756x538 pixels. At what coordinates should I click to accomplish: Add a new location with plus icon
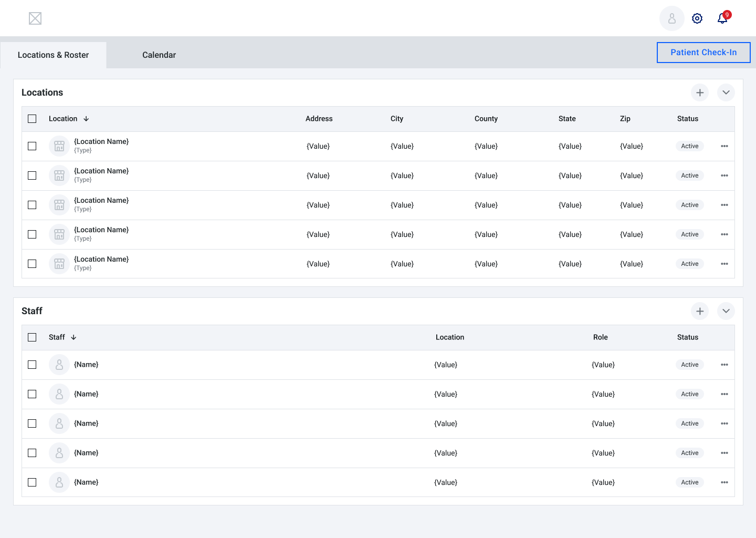tap(700, 92)
